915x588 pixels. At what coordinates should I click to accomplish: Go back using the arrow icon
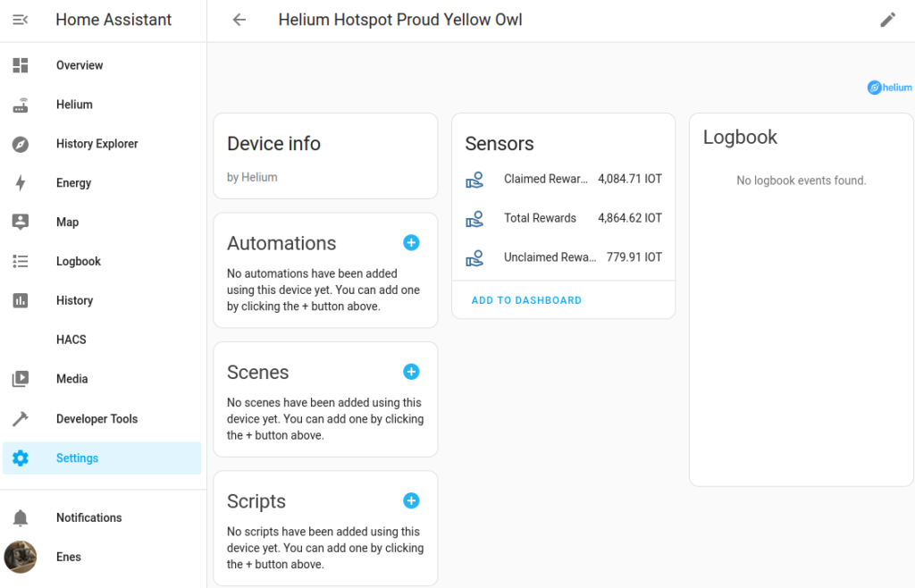tap(239, 20)
